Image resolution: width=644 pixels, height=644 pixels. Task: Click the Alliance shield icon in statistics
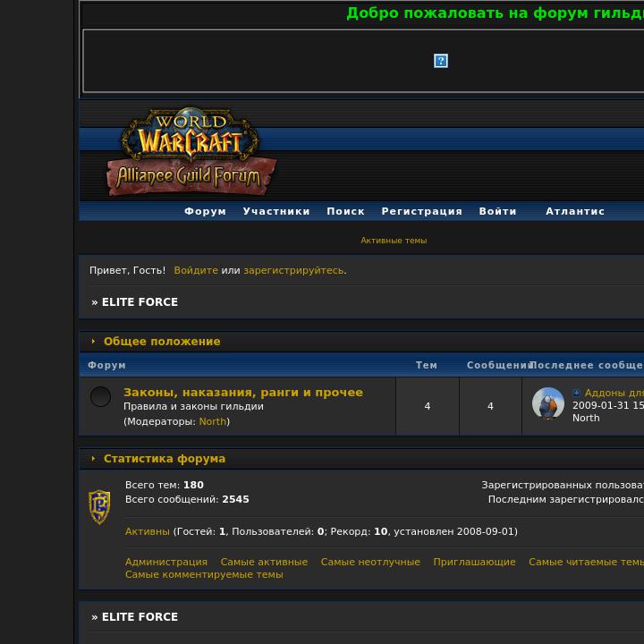point(99,507)
